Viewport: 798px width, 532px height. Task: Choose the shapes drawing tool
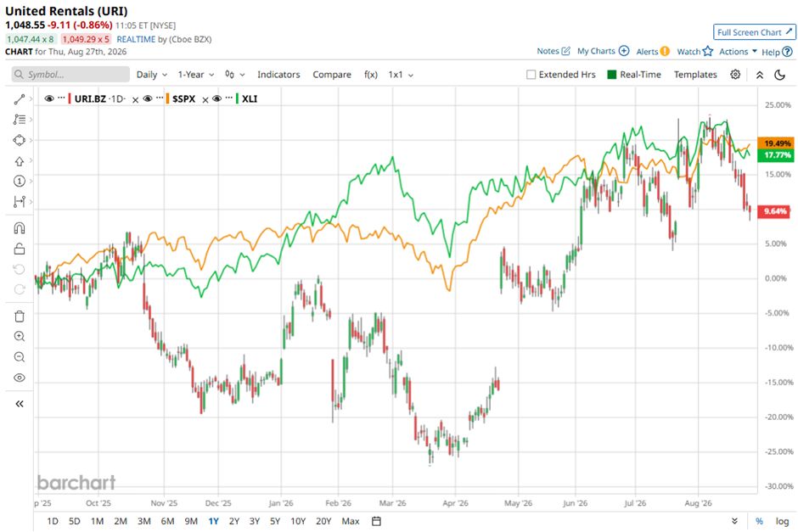click(x=20, y=140)
